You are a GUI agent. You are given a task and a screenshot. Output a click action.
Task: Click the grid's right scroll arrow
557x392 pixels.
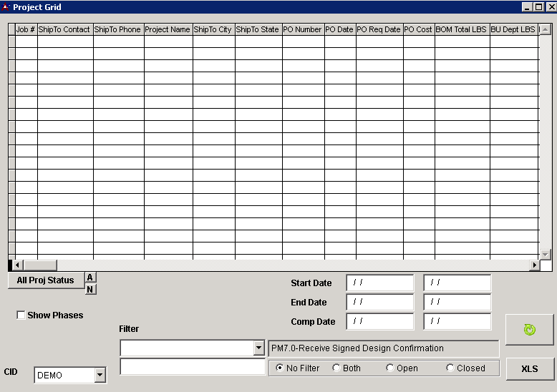(533, 265)
